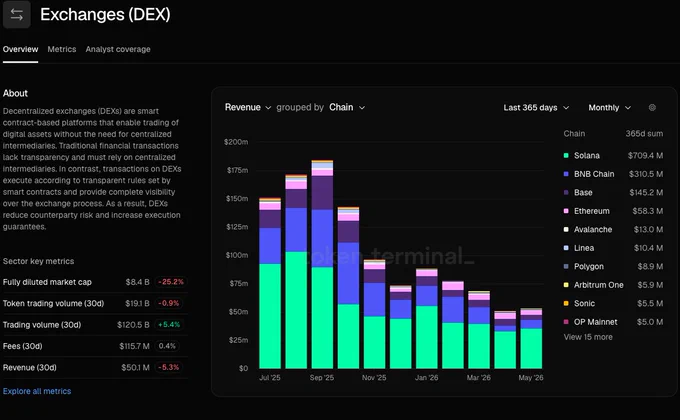
Task: Click the Exchanges (DEX) page title
Action: (x=105, y=14)
